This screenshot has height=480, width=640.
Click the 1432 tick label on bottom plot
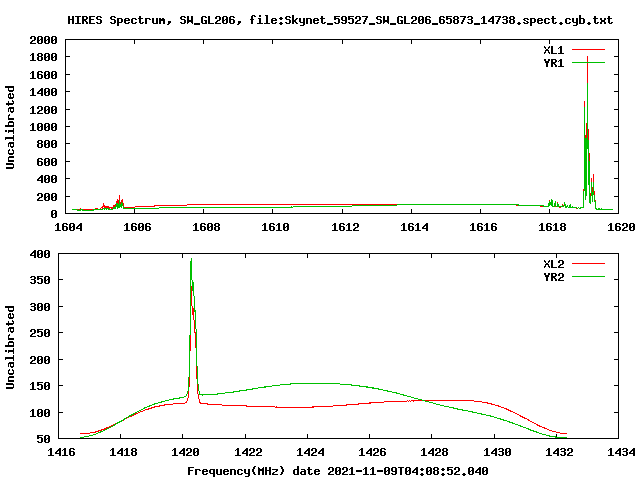tap(559, 452)
